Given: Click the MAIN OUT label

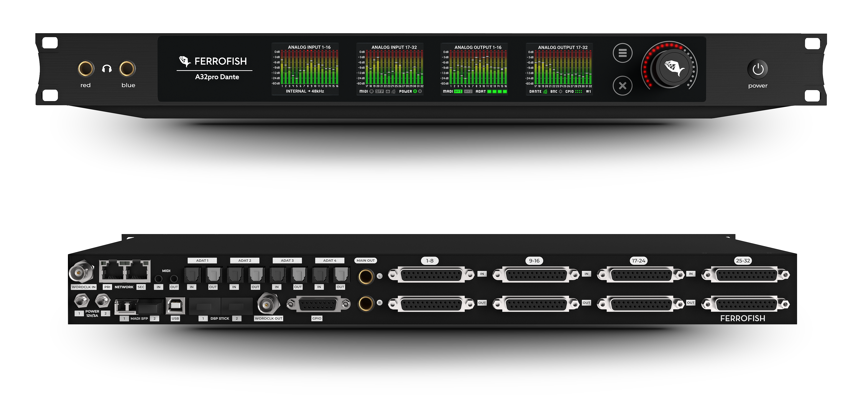Looking at the screenshot, I should 366,261.
